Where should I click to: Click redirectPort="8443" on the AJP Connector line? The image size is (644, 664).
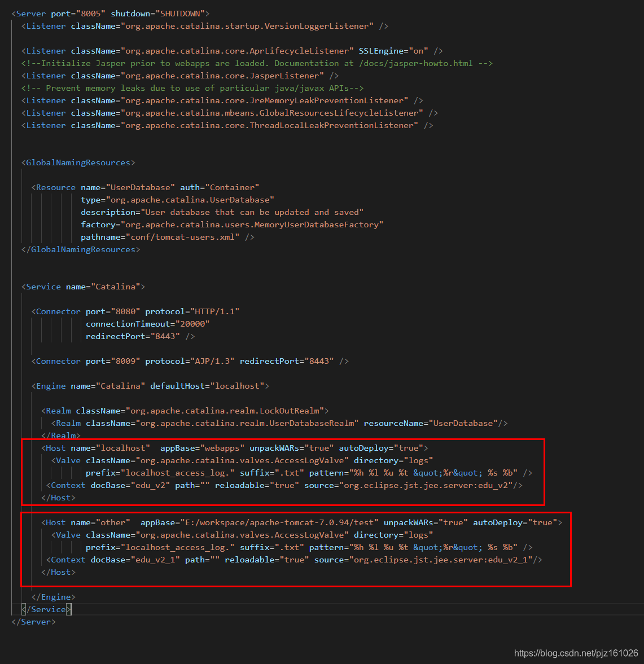pos(287,361)
